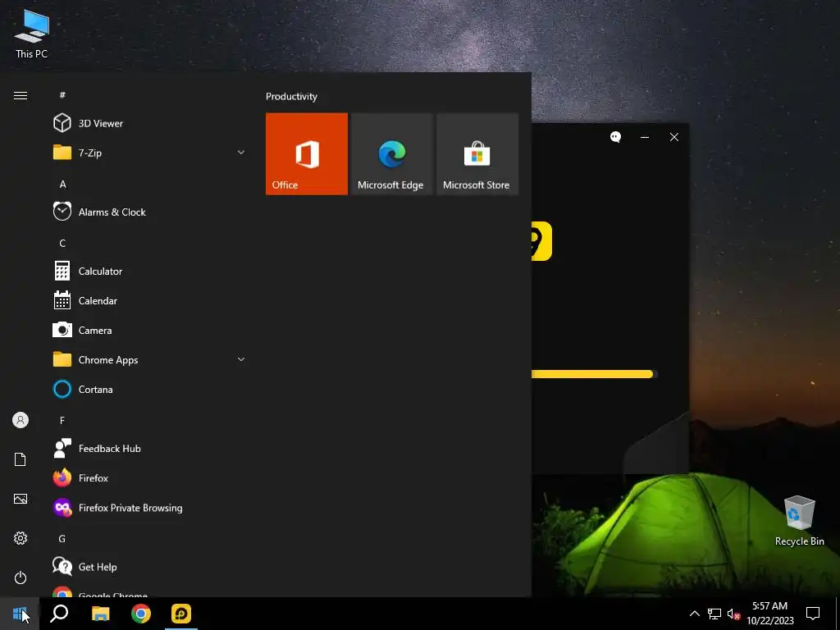840x630 pixels.
Task: Click the Microsoft Store tile
Action: pos(477,153)
